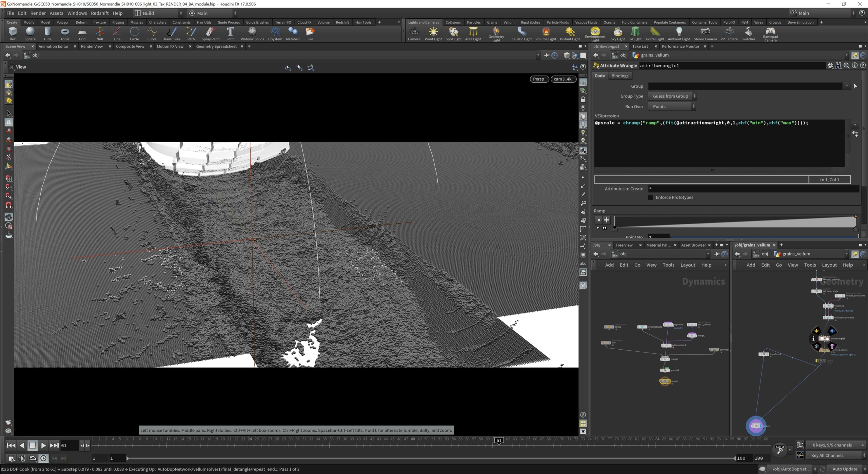Click the Stop playback button
Image resolution: width=868 pixels, height=474 pixels.
pyautogui.click(x=33, y=446)
